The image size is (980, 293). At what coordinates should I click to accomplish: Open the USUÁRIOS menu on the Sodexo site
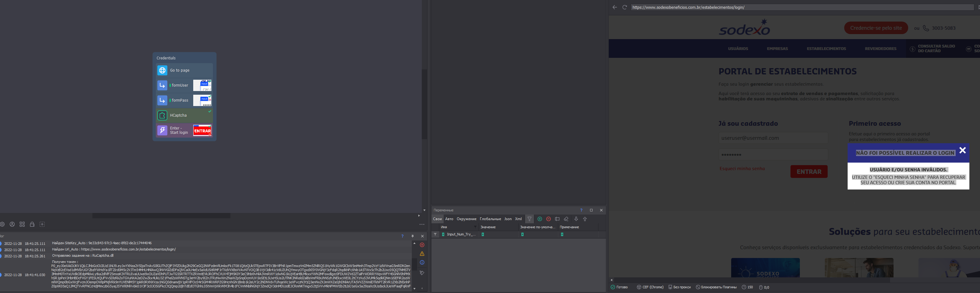738,49
